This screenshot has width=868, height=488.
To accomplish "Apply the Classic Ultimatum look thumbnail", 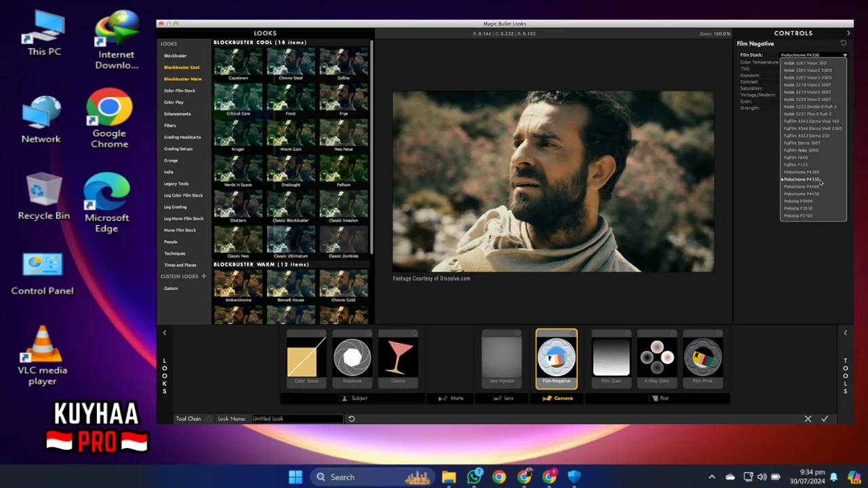I will 291,241.
